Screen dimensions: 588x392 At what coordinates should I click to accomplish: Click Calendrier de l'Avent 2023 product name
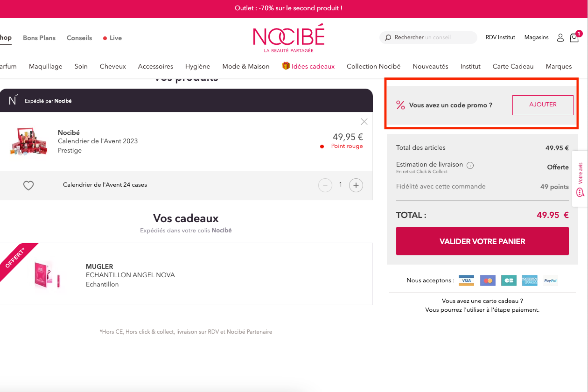pos(98,141)
